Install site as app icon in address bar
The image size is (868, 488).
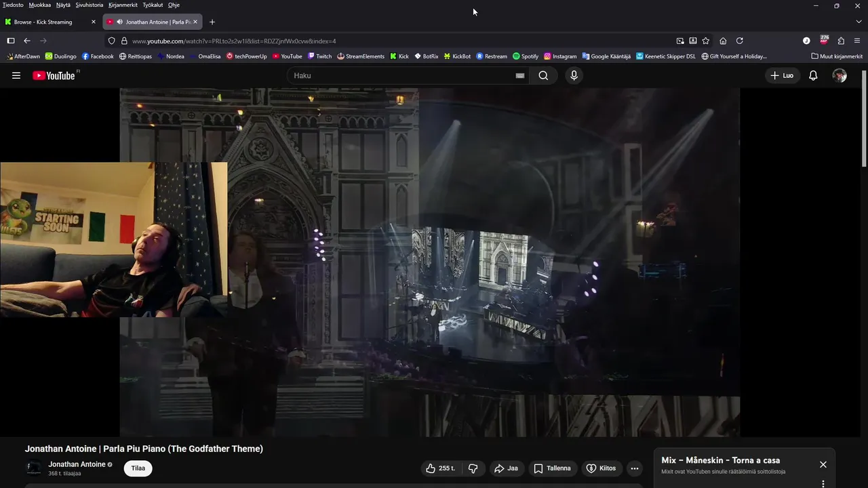(x=693, y=41)
